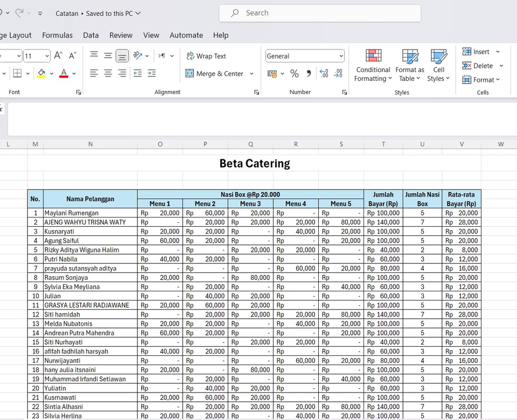This screenshot has height=420, width=517.
Task: Switch to the Formulas ribbon tab
Action: [57, 35]
